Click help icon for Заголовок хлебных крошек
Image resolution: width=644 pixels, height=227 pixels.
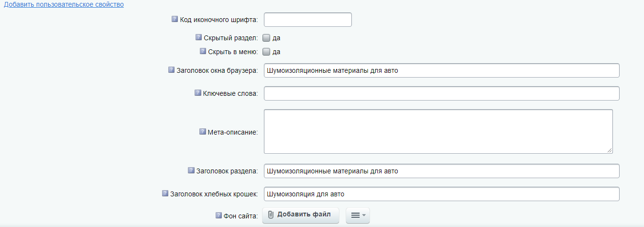click(165, 193)
